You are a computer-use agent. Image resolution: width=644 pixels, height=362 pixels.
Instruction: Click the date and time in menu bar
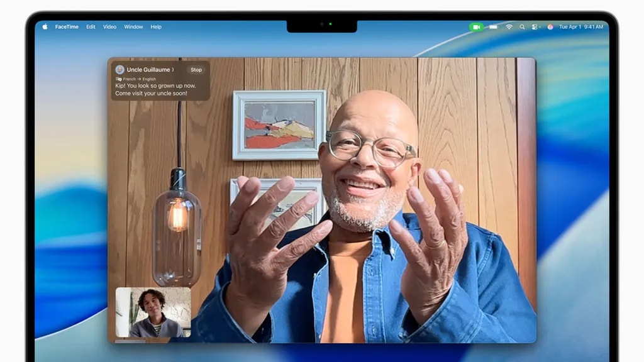[x=581, y=27]
